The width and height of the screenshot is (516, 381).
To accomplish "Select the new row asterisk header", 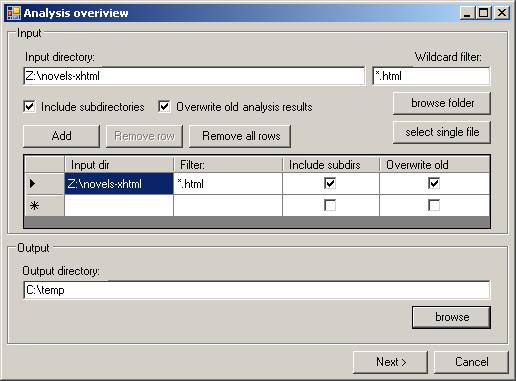I will 45,205.
